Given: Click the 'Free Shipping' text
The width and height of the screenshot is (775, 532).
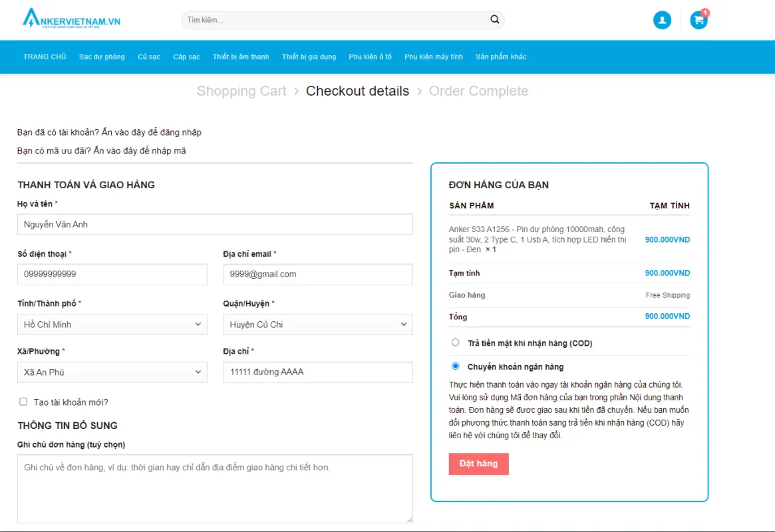Looking at the screenshot, I should pyautogui.click(x=667, y=295).
